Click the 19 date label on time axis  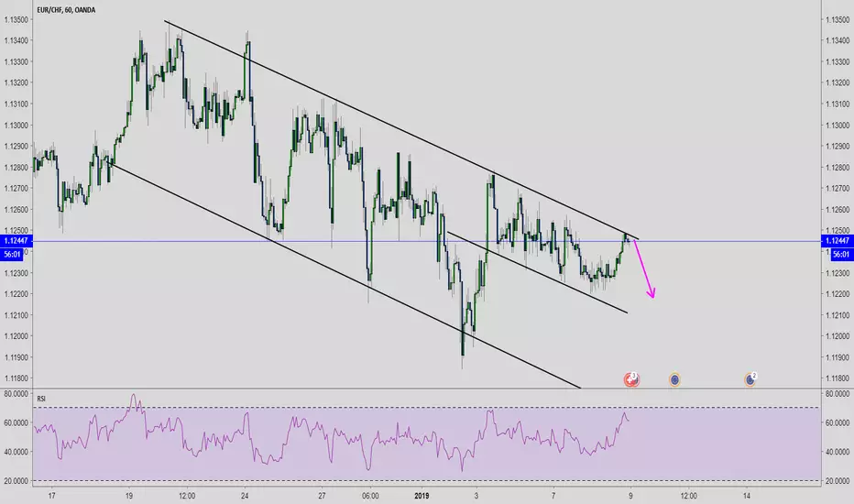pos(129,496)
